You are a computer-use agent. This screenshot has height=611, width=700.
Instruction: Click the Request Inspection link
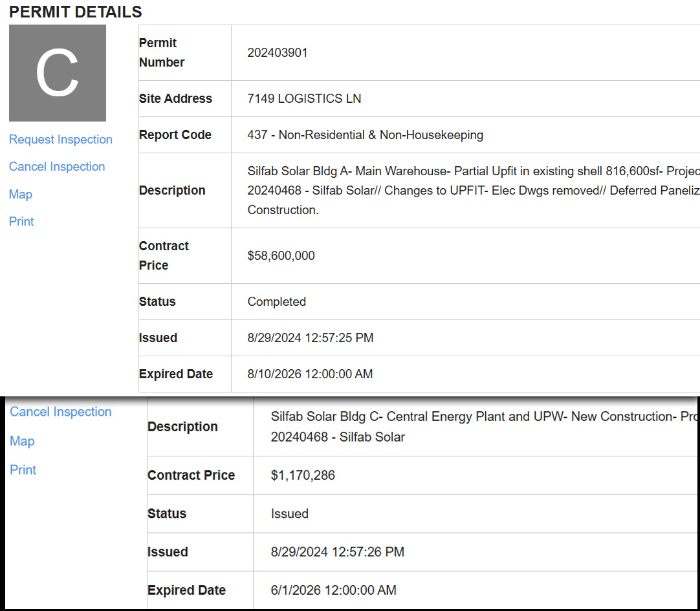[x=61, y=140]
